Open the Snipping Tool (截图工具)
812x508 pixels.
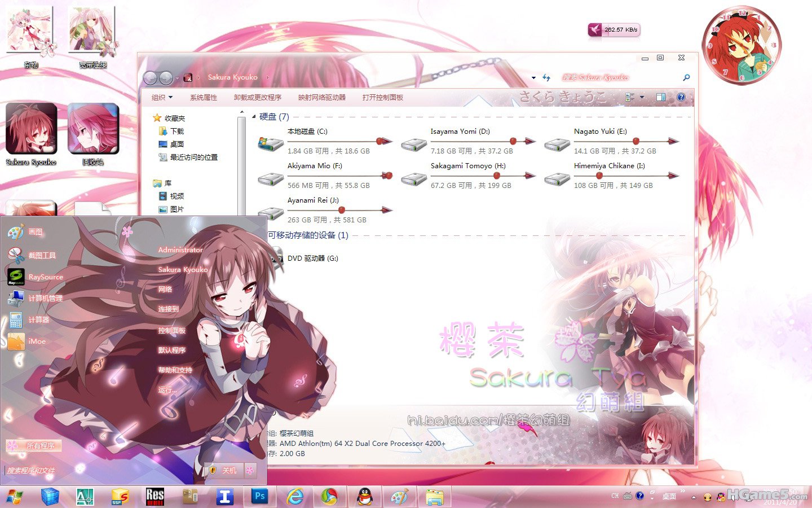point(42,256)
